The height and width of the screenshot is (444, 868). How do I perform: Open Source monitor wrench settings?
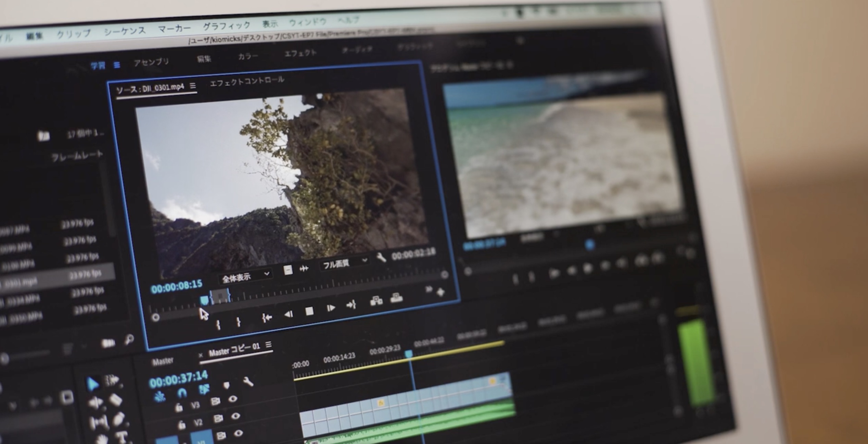(381, 257)
